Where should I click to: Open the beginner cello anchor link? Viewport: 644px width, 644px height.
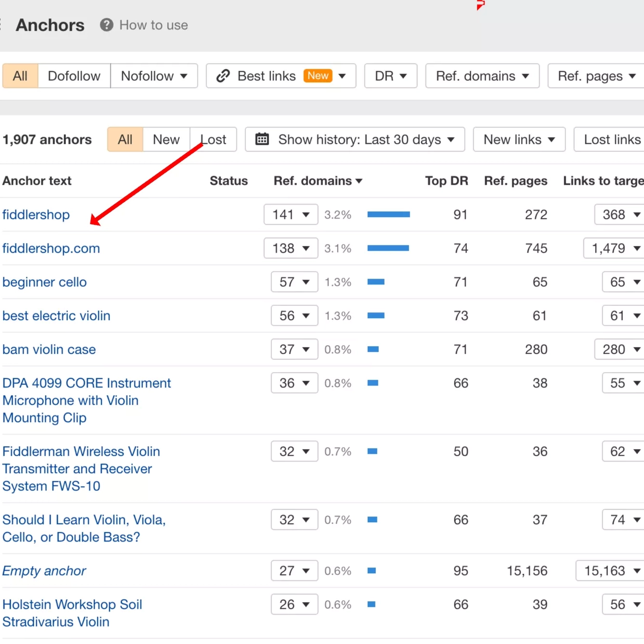coord(45,282)
